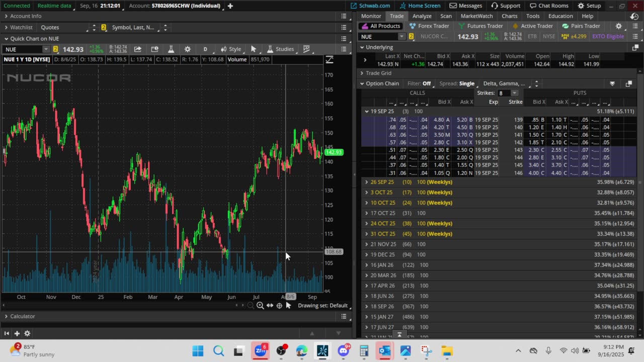644x362 pixels.
Task: Switch to the MarketWatch tab
Action: pos(477,16)
